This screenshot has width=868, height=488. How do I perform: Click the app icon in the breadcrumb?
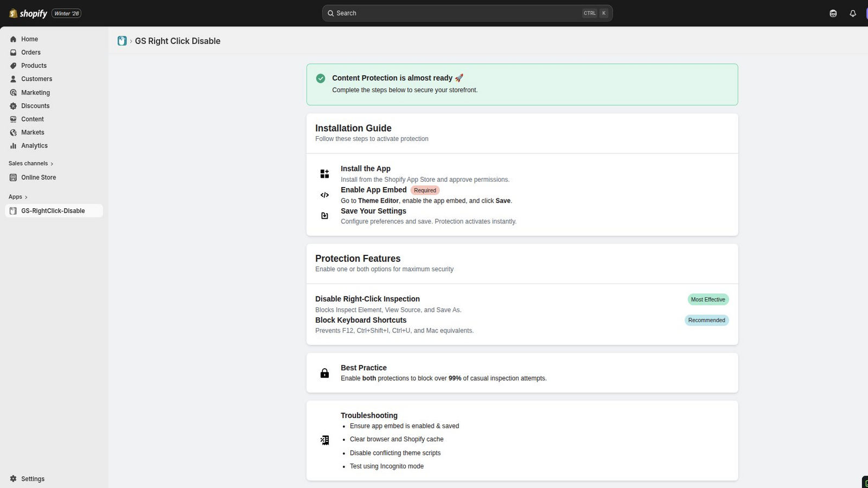(x=122, y=41)
